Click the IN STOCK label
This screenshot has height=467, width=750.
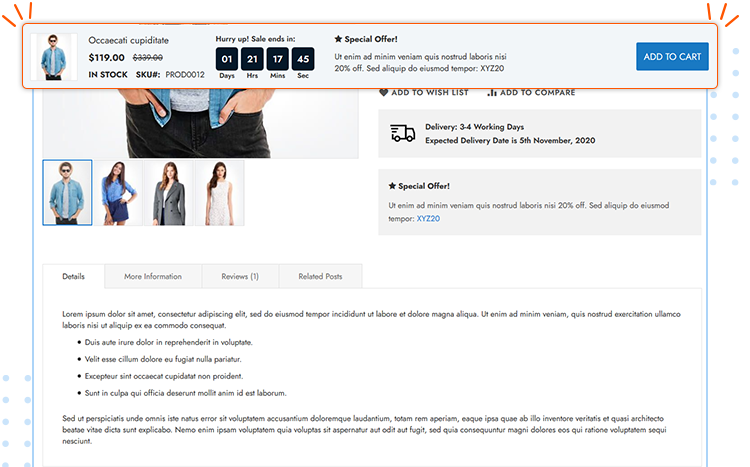[108, 75]
